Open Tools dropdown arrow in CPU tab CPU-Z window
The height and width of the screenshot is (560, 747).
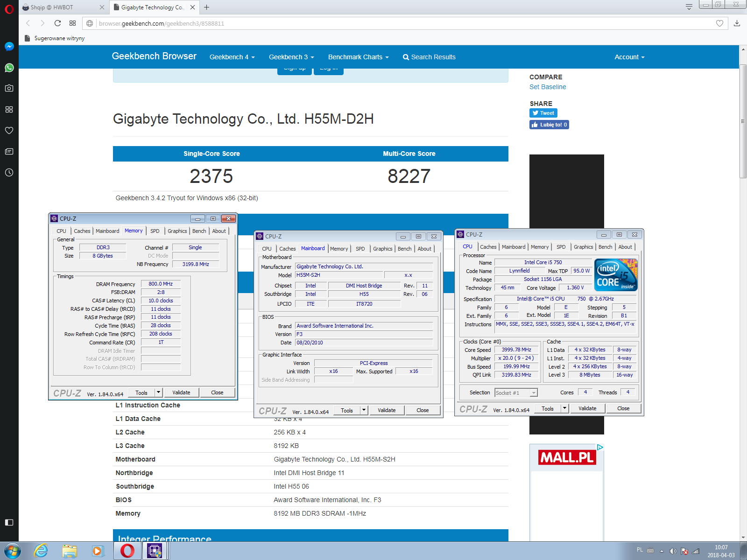click(565, 408)
